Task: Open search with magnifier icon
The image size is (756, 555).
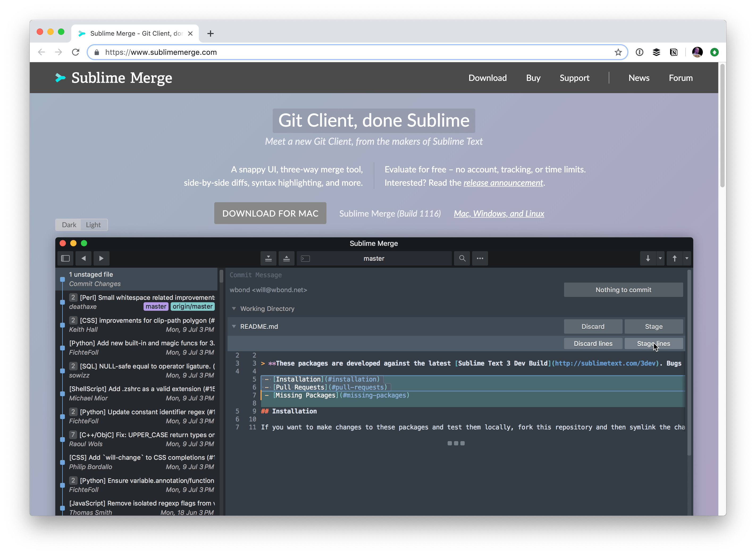Action: point(462,258)
